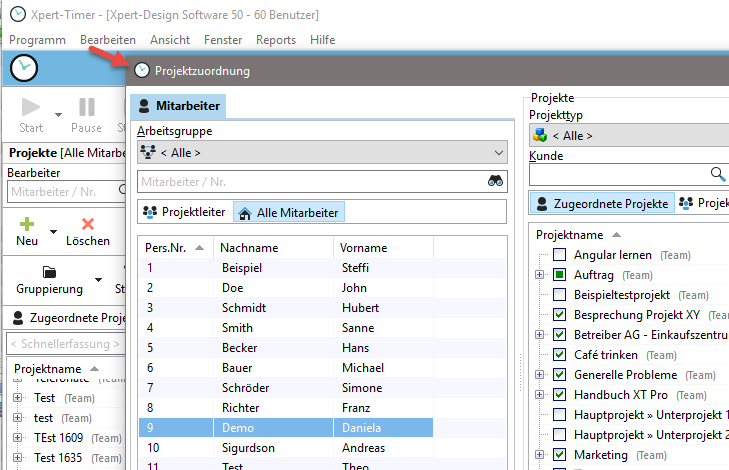729x470 pixels.
Task: Click the magnifier icon in Kunde field
Action: click(717, 174)
